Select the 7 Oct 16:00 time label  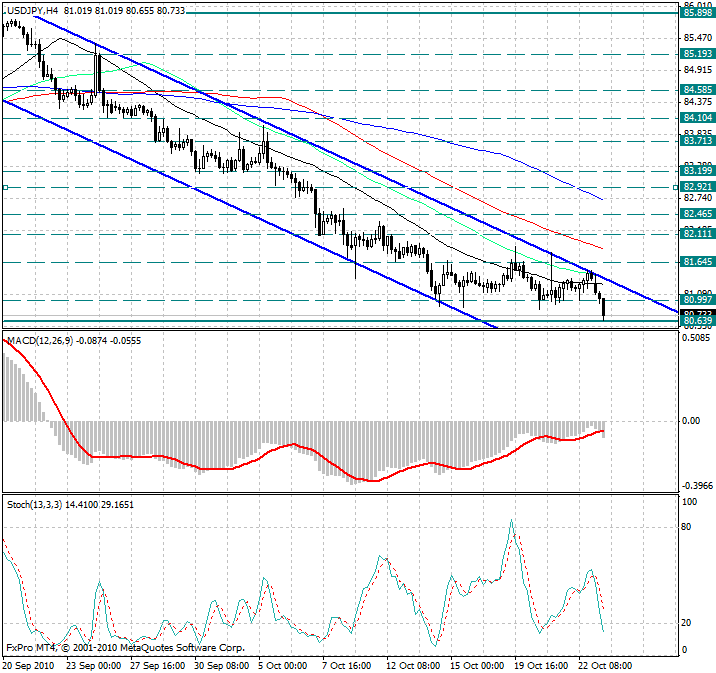point(347,666)
